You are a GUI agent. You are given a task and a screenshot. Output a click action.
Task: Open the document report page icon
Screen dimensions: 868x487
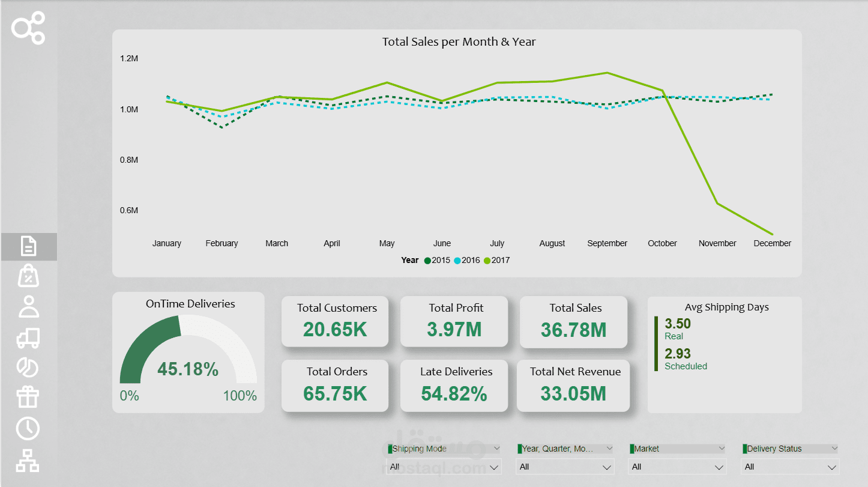pyautogui.click(x=28, y=246)
